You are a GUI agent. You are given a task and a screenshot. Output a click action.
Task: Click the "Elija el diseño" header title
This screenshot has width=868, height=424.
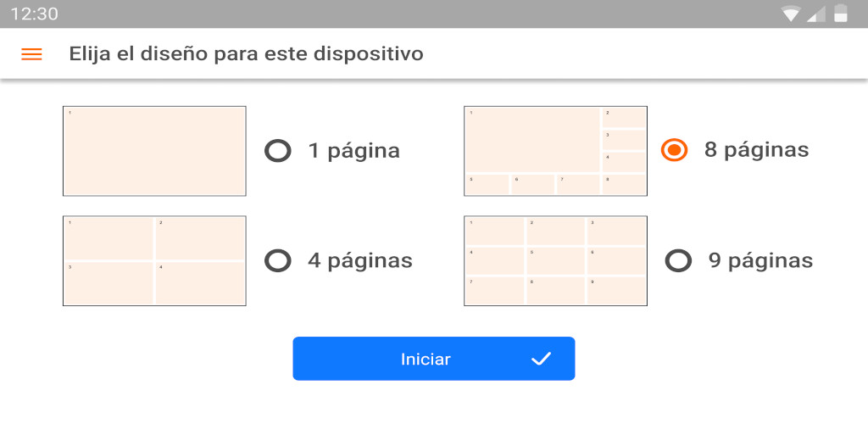click(246, 54)
